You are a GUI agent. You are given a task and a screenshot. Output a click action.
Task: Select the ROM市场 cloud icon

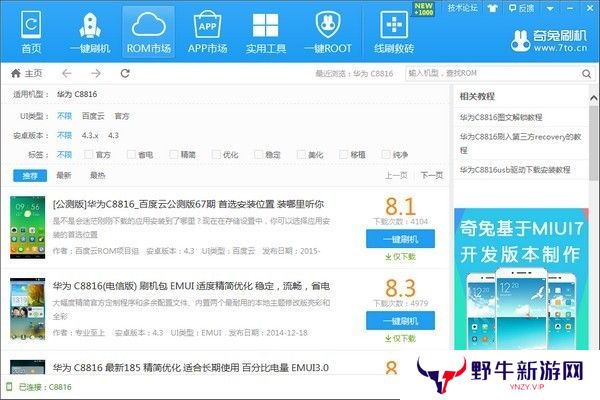(148, 32)
